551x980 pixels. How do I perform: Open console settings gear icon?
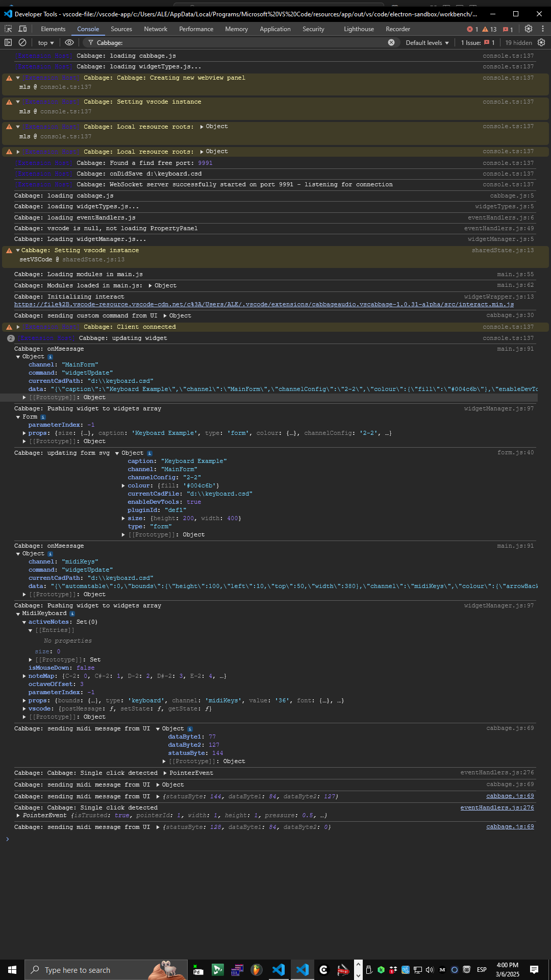[x=541, y=43]
